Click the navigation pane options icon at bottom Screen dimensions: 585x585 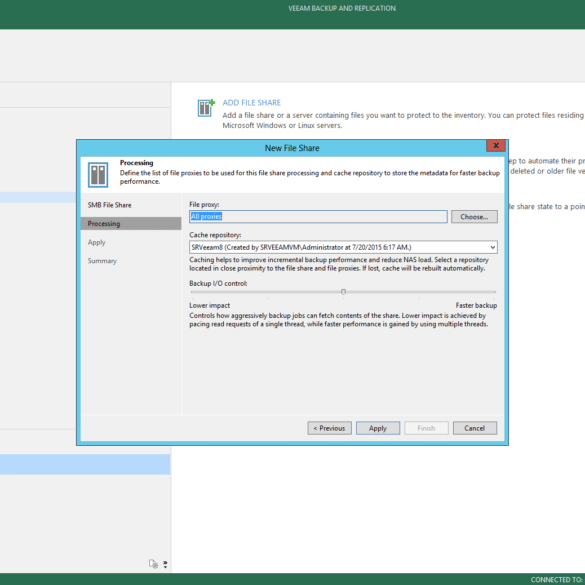click(153, 563)
